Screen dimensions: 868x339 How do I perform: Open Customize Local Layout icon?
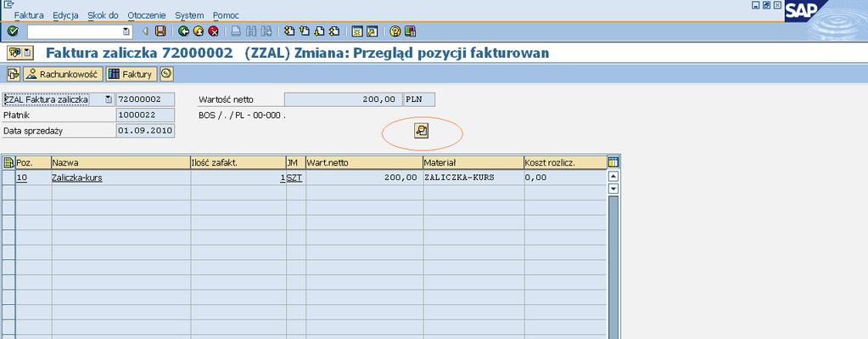point(410,31)
